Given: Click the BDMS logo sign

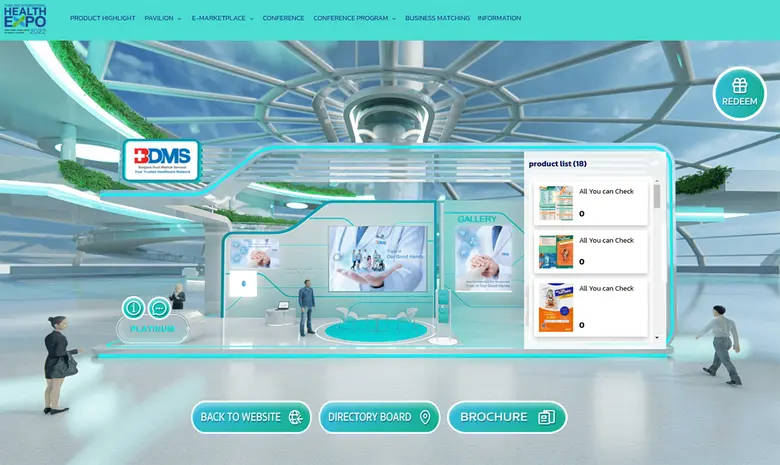Looking at the screenshot, I should 162,160.
